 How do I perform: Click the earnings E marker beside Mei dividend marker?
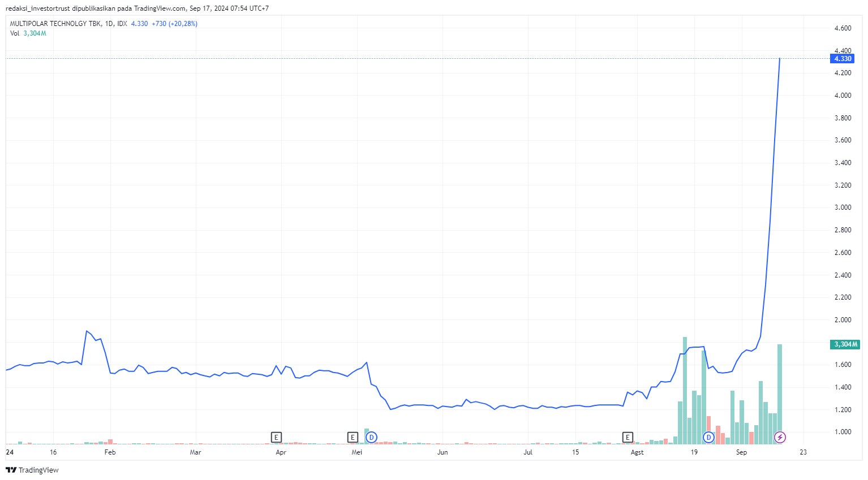coord(353,437)
